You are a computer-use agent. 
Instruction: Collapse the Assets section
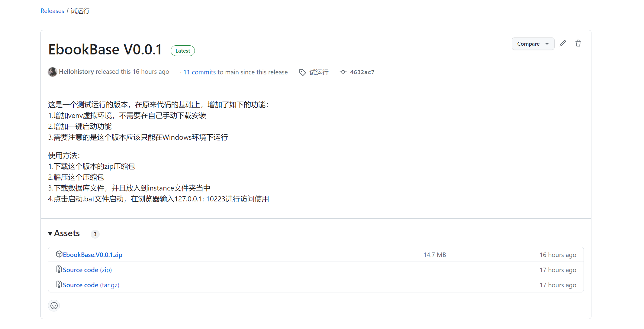64,233
